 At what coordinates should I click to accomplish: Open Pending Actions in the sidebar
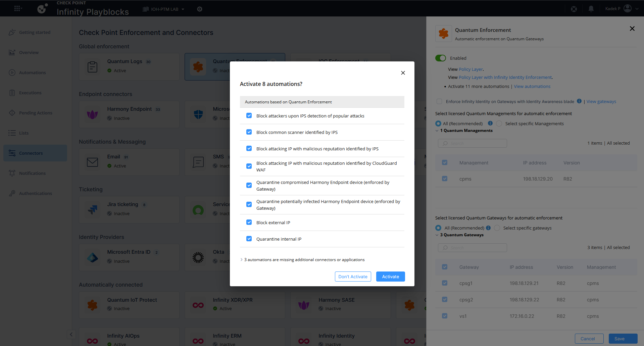coord(35,113)
